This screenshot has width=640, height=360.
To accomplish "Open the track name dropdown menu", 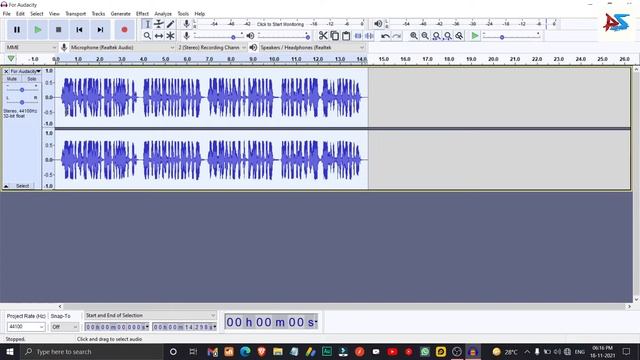I will point(25,71).
